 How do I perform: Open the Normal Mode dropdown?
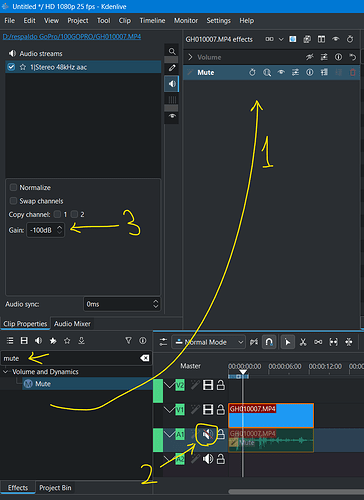pos(209,342)
